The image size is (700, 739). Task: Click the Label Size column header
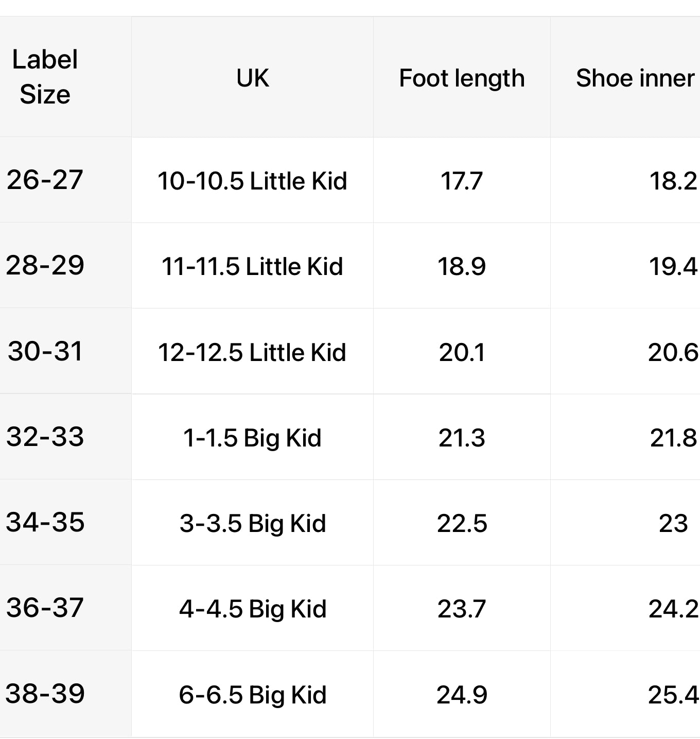[x=45, y=77]
